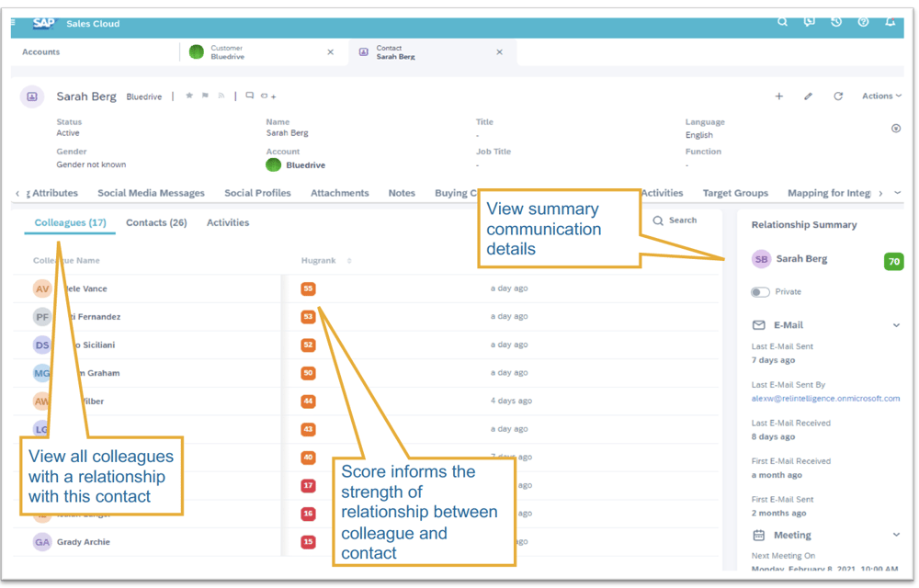Click the contact icon beside the Sarah Berg heading
919x588 pixels.
pos(32,96)
